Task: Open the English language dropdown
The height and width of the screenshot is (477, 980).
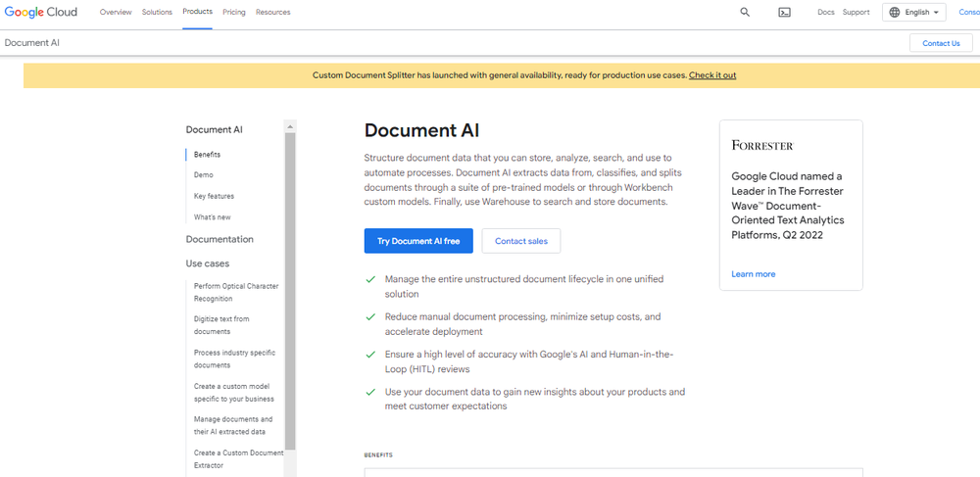Action: [913, 12]
